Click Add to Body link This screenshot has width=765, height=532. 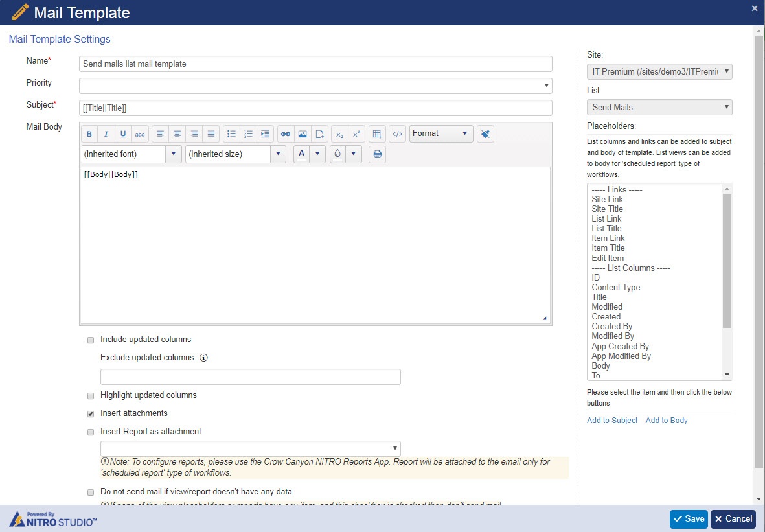(667, 421)
